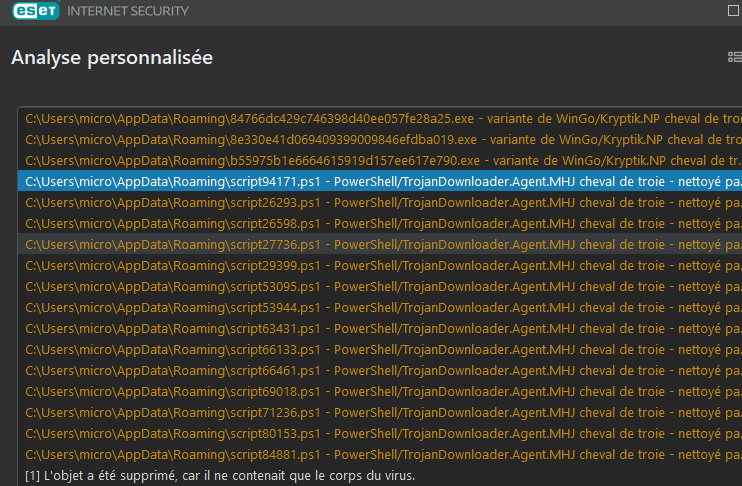Screen dimensions: 742x486
Task: Select the script26293.ps1 detection row
Action: click(x=380, y=203)
